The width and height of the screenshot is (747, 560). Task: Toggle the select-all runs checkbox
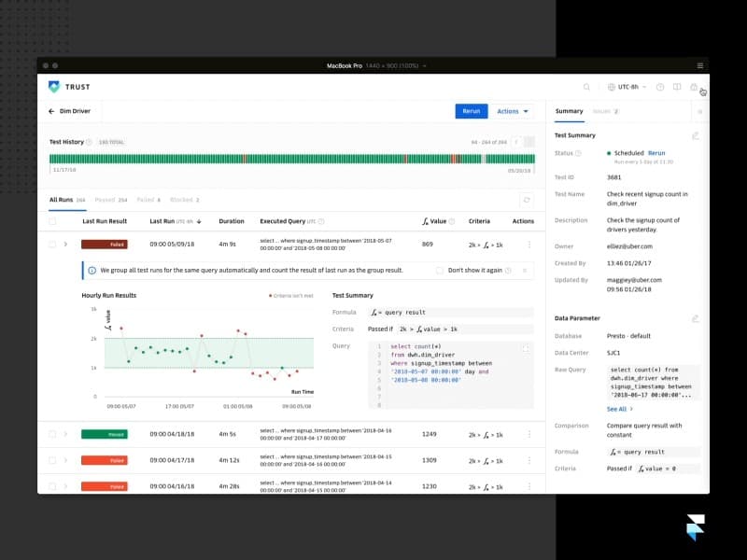(x=52, y=221)
